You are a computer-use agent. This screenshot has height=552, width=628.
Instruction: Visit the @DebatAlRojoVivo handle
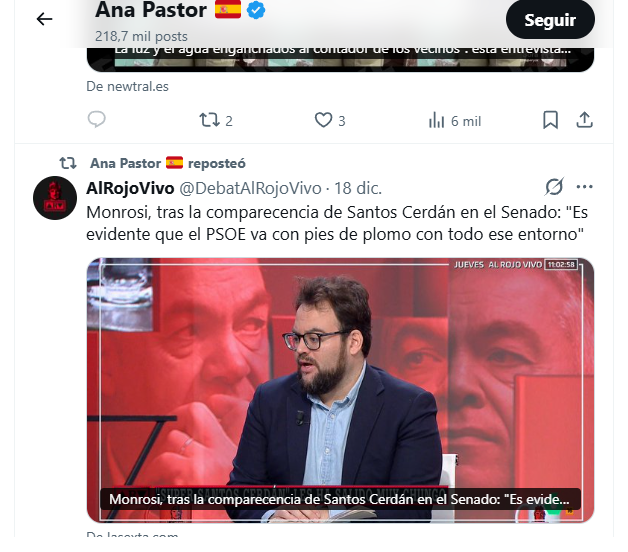[250, 188]
